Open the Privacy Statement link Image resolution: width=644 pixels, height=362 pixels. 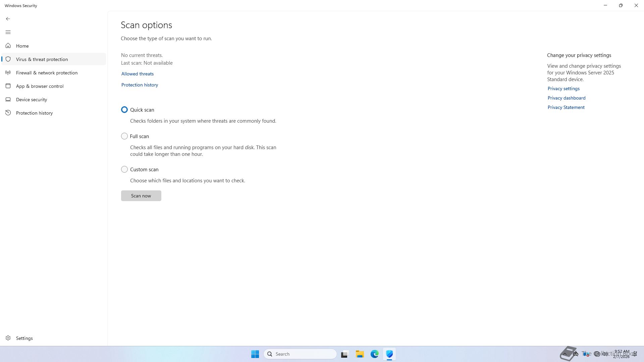566,107
